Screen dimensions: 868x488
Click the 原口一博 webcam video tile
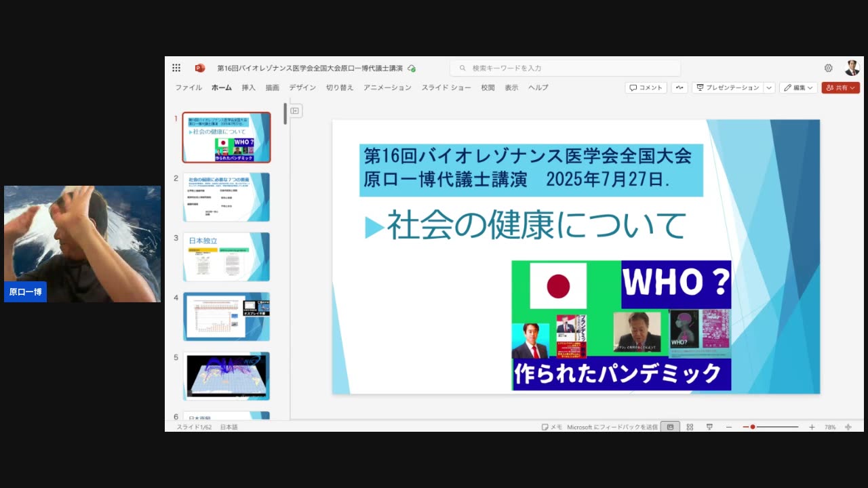click(x=82, y=244)
